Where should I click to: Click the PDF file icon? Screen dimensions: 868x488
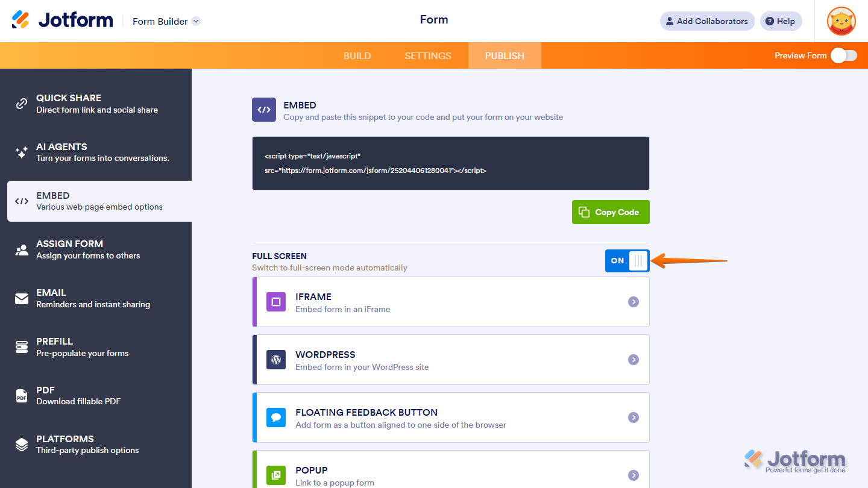coord(22,396)
